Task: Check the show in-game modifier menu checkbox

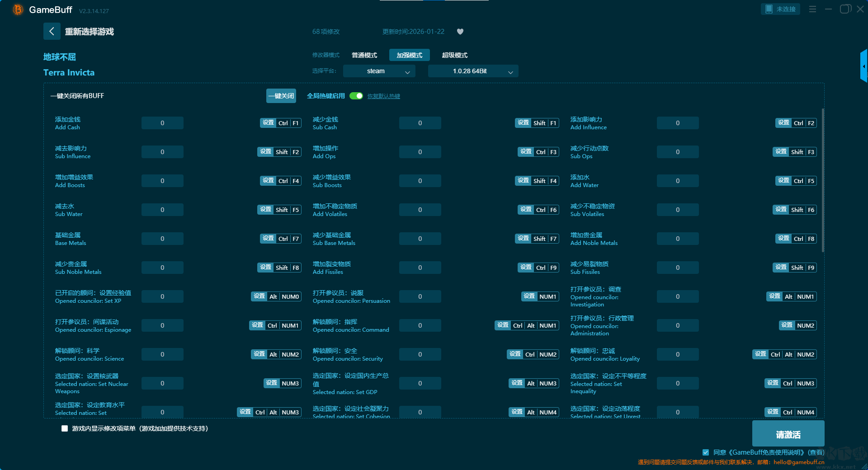Action: click(x=65, y=428)
